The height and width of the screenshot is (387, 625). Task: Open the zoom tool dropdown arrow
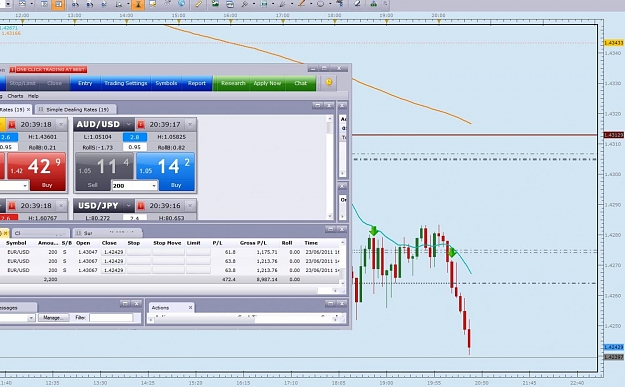click(x=128, y=4)
